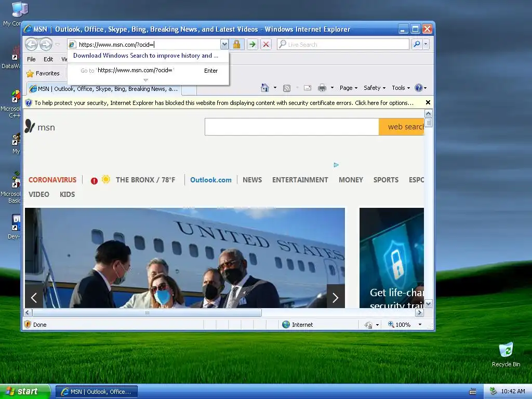Click the Print icon
Viewport: 532px width, 399px height.
(x=322, y=88)
